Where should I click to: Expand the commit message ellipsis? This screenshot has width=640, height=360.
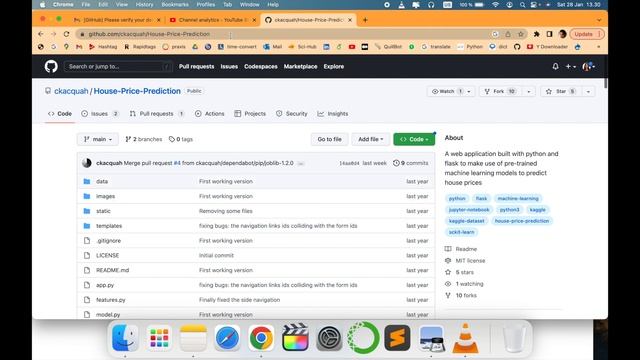(x=301, y=163)
